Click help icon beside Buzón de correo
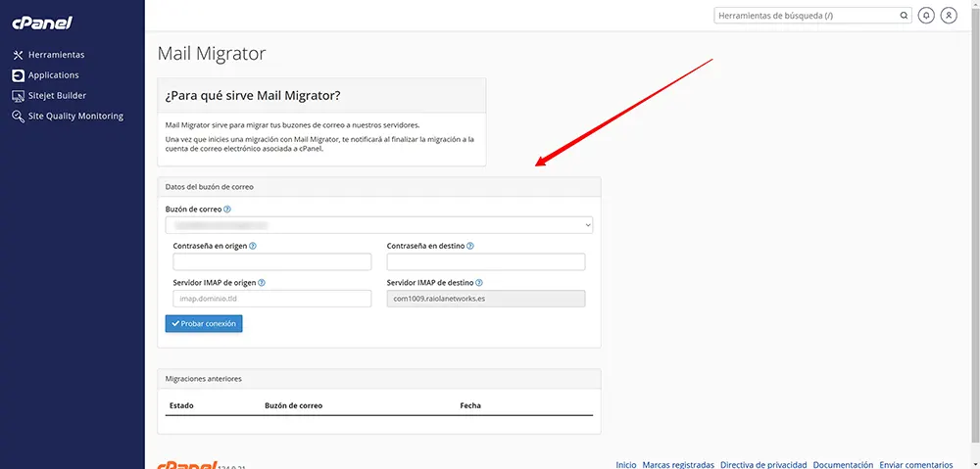Image resolution: width=980 pixels, height=469 pixels. click(x=227, y=210)
